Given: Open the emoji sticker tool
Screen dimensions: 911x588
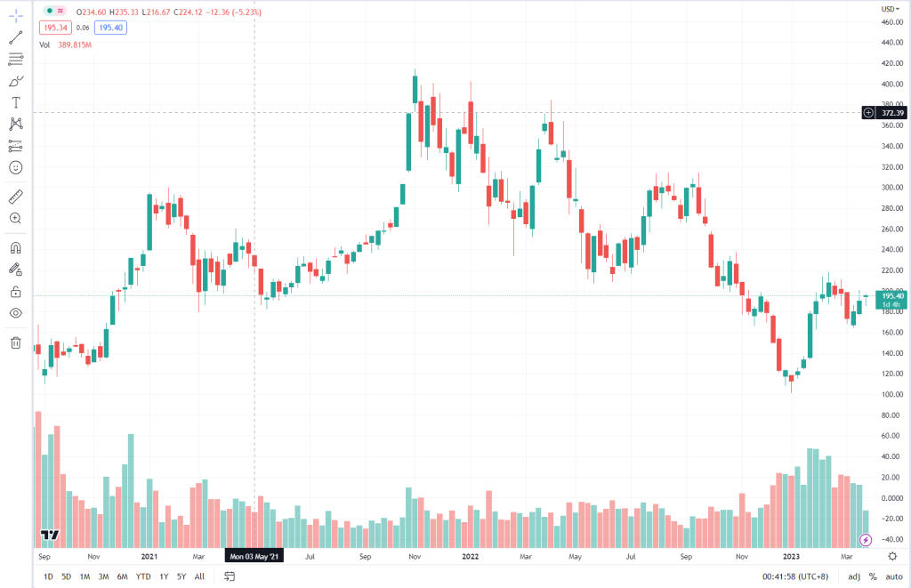Looking at the screenshot, I should click(14, 167).
